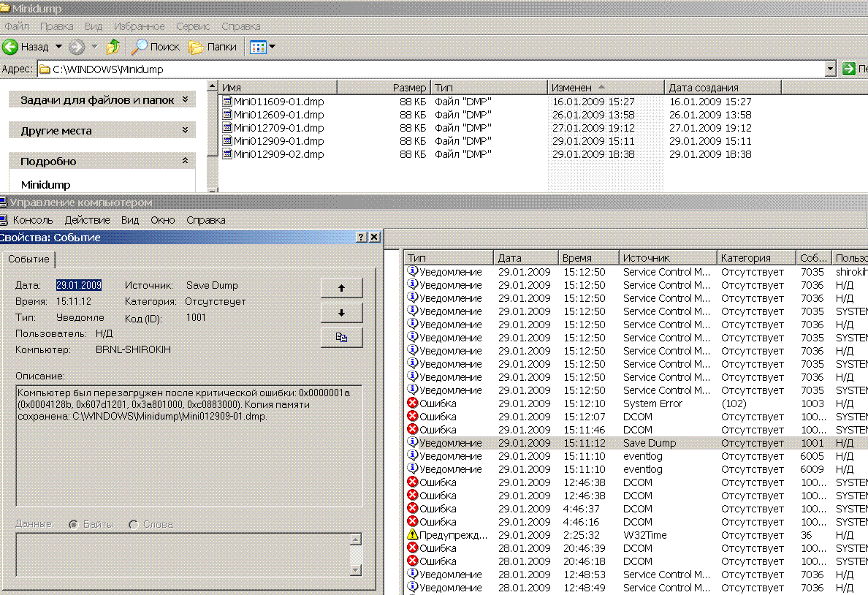Open Сервис menu in Minidump window
The height and width of the screenshot is (595, 868).
pos(193,26)
